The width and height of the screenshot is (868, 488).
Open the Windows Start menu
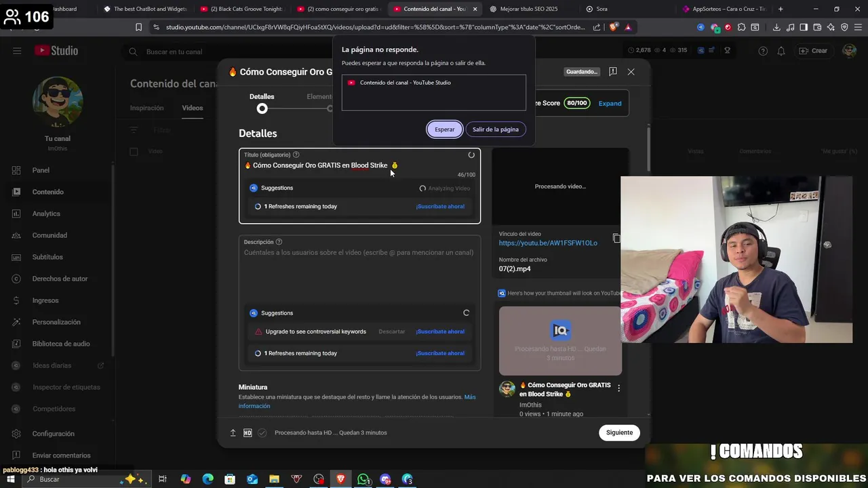10,479
